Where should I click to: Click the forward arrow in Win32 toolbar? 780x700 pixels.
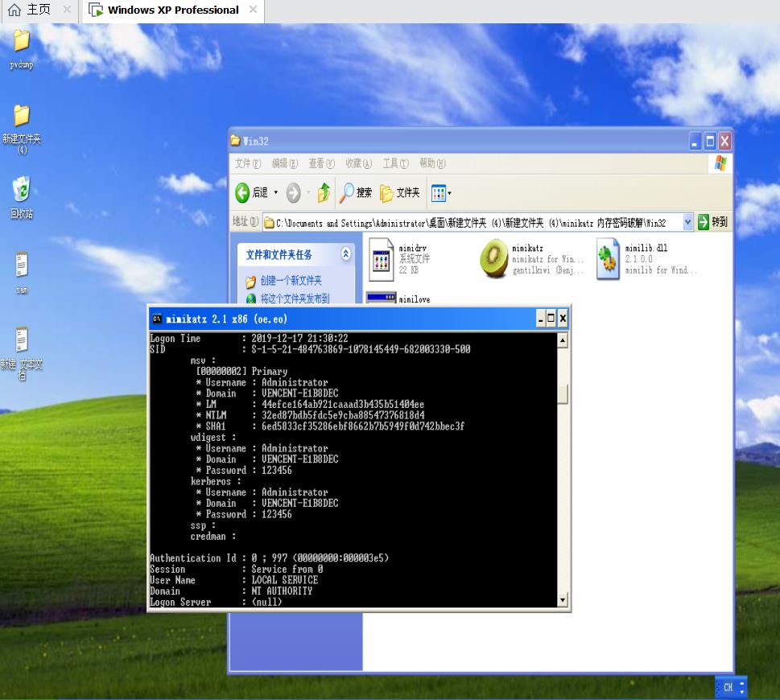click(294, 193)
